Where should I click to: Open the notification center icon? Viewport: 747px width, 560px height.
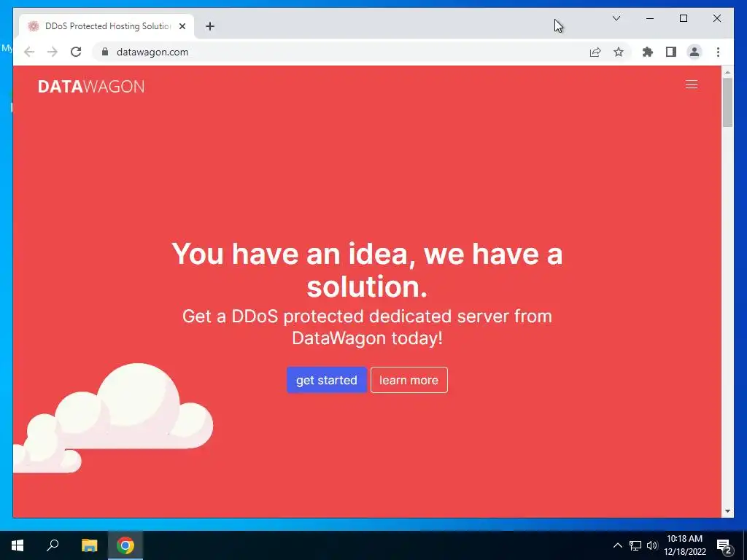pos(724,545)
